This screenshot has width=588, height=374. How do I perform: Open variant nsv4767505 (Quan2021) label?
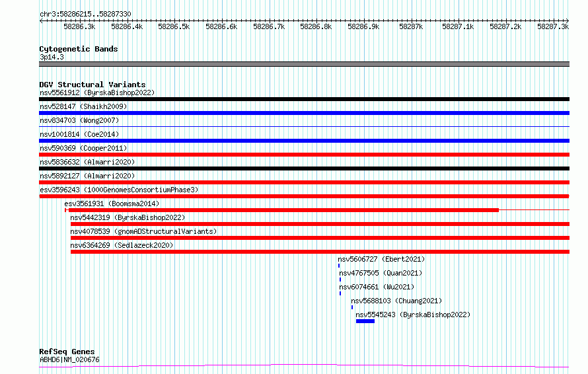[381, 273]
